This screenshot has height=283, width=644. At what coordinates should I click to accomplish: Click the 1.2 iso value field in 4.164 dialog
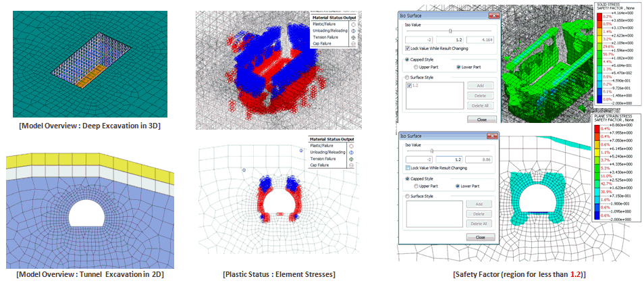[x=450, y=40]
